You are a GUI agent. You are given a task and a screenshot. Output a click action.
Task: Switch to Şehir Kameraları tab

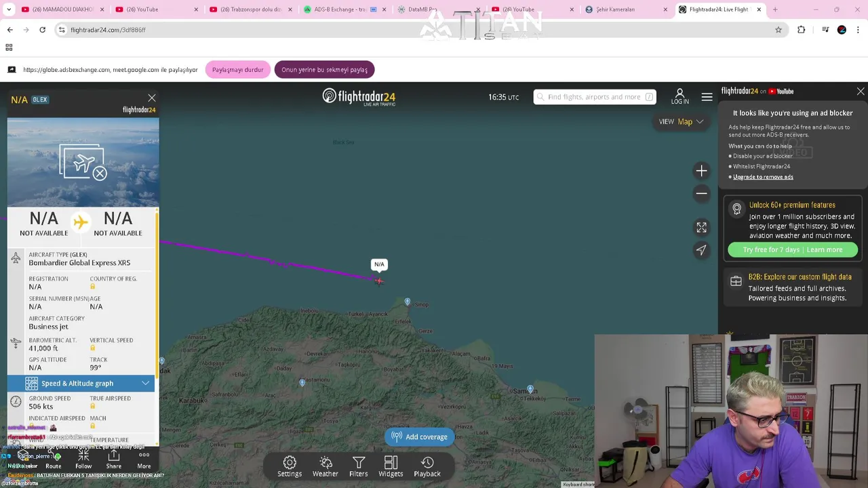click(625, 9)
